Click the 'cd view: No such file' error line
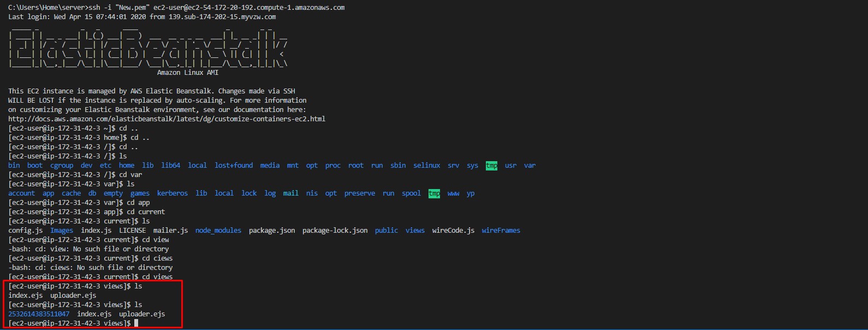The width and height of the screenshot is (868, 330). tap(88, 249)
